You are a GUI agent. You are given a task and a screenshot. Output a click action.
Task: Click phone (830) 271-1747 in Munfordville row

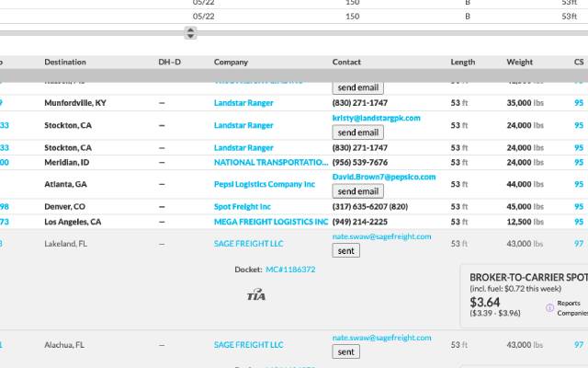click(x=360, y=103)
